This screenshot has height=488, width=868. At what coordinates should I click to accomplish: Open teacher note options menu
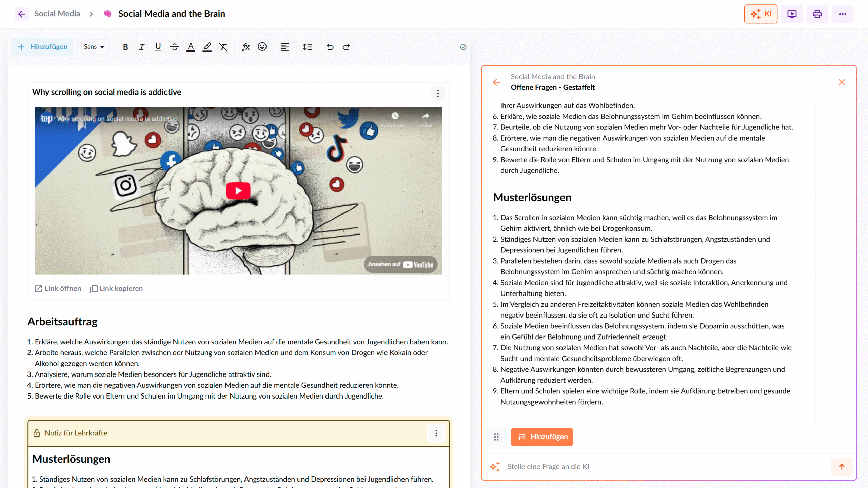(x=436, y=433)
